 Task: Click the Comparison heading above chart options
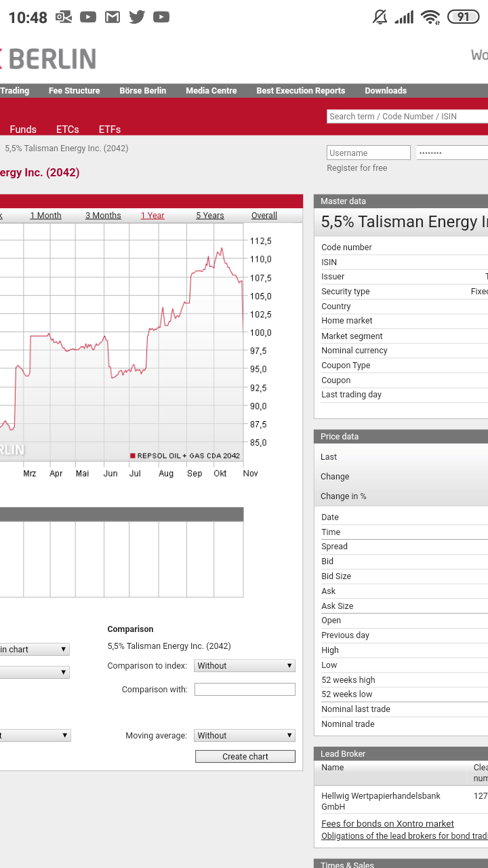click(x=130, y=629)
